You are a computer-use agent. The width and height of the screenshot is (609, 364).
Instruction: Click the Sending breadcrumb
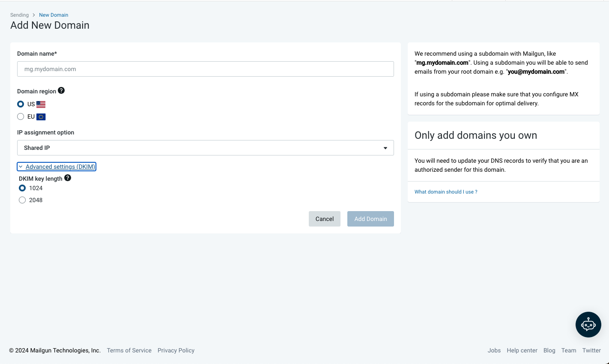[x=19, y=15]
